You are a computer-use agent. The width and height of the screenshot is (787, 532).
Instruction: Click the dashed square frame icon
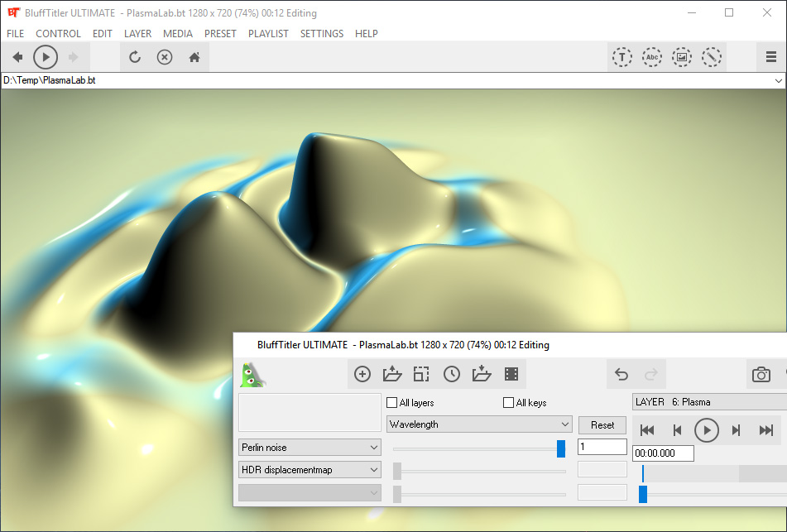(x=421, y=374)
